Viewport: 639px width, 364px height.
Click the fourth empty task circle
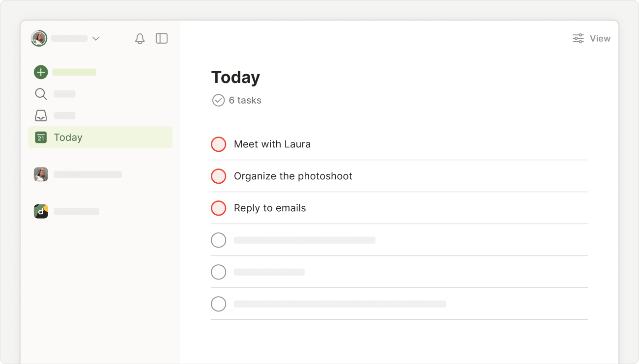click(218, 240)
